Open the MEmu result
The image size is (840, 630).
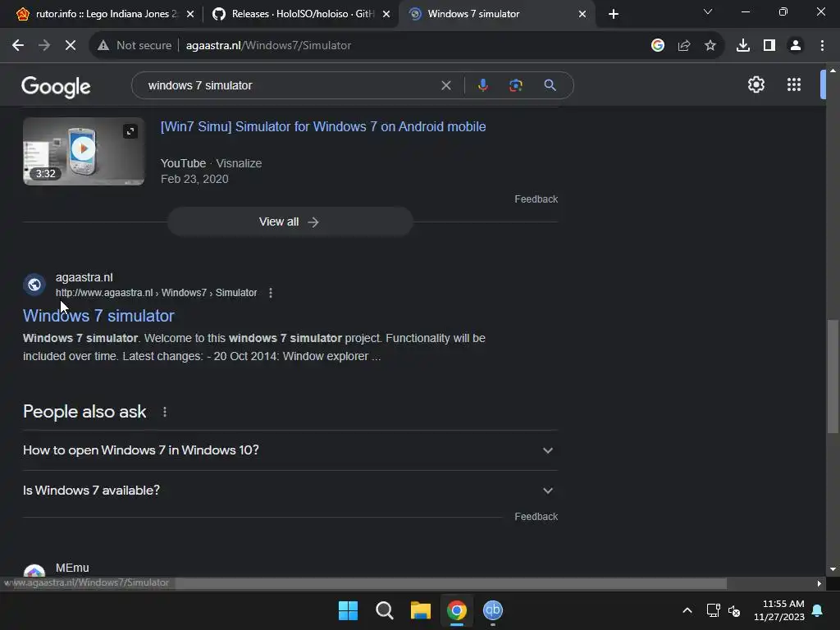pos(72,568)
